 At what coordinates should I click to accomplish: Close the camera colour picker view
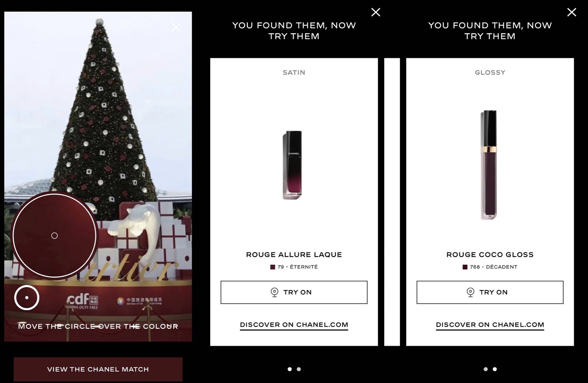coord(176,27)
